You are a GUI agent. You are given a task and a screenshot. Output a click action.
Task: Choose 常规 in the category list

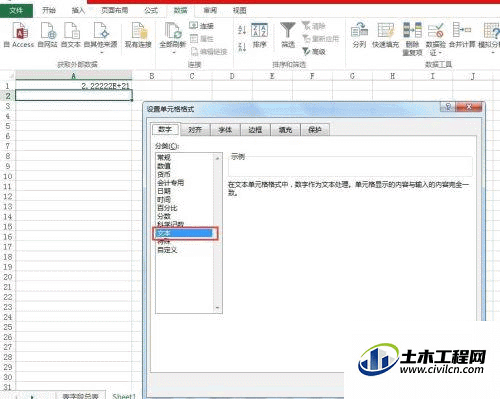[x=185, y=157]
